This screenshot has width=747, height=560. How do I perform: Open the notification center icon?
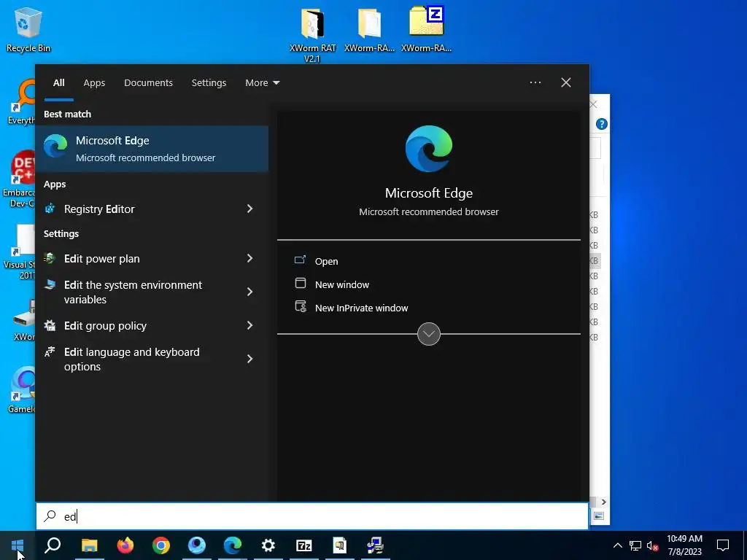pyautogui.click(x=723, y=545)
